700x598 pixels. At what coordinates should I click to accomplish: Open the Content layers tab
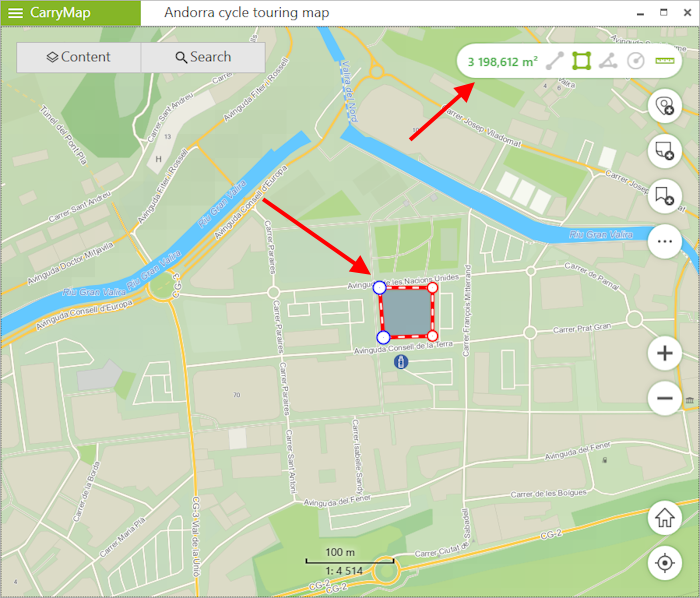pos(79,57)
